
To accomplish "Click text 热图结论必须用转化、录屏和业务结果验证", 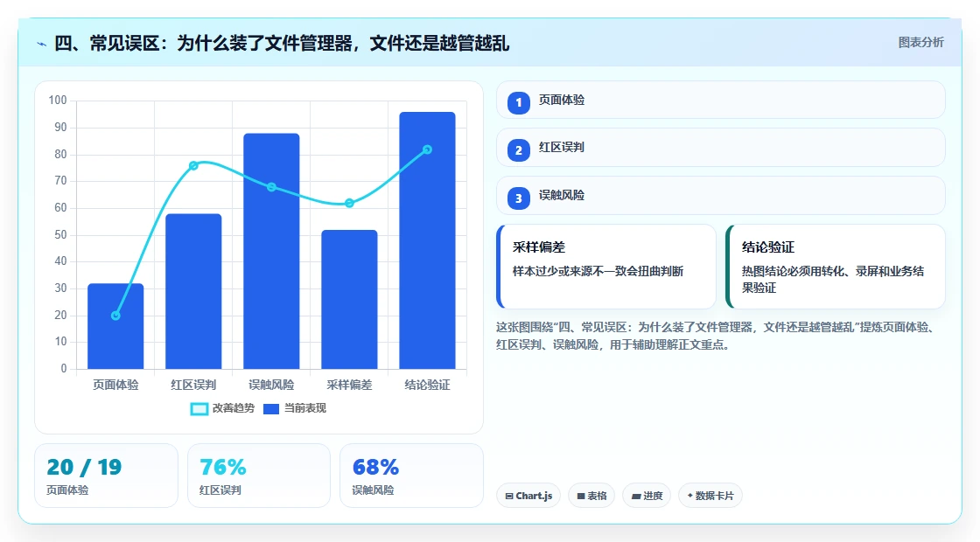I will pos(832,280).
